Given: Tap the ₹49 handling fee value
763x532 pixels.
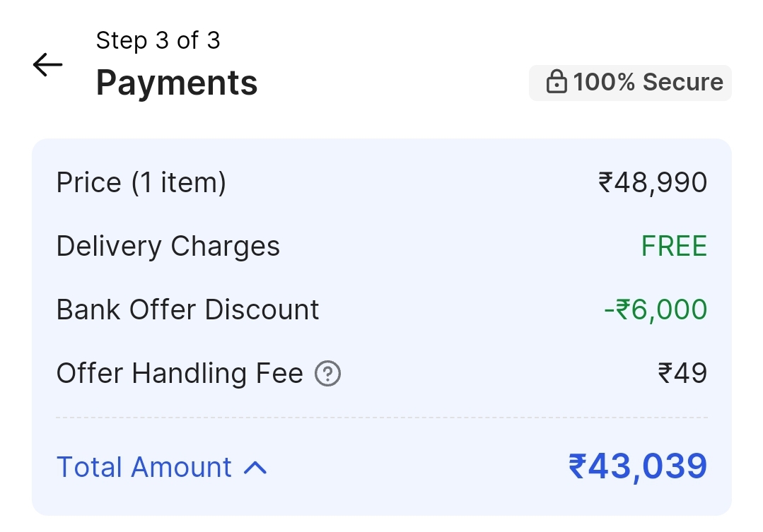Looking at the screenshot, I should (x=682, y=373).
